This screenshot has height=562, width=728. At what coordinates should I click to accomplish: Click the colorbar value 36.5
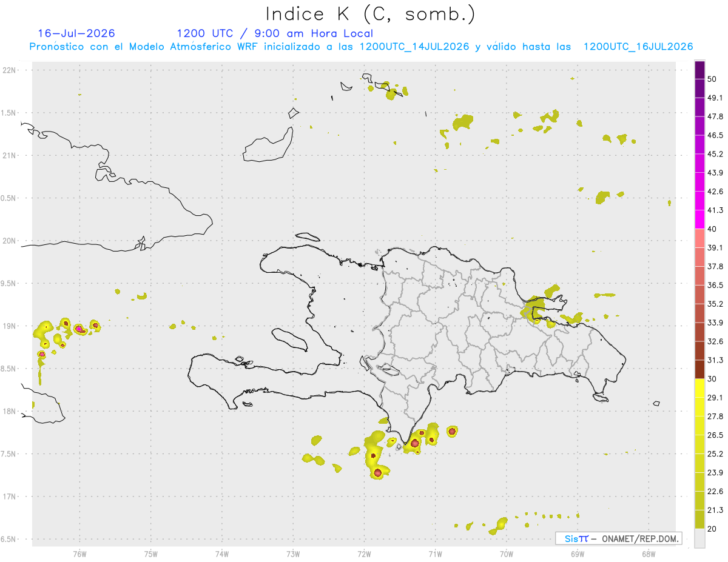click(x=715, y=285)
